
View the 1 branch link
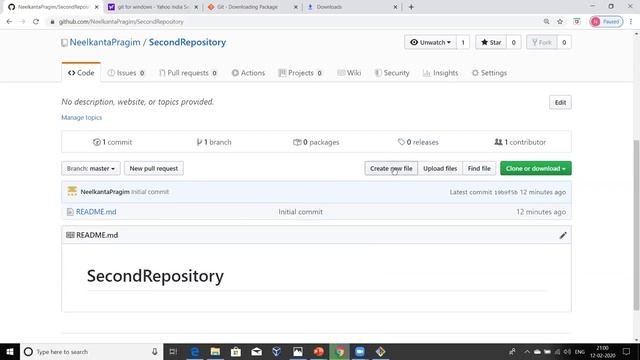214,142
